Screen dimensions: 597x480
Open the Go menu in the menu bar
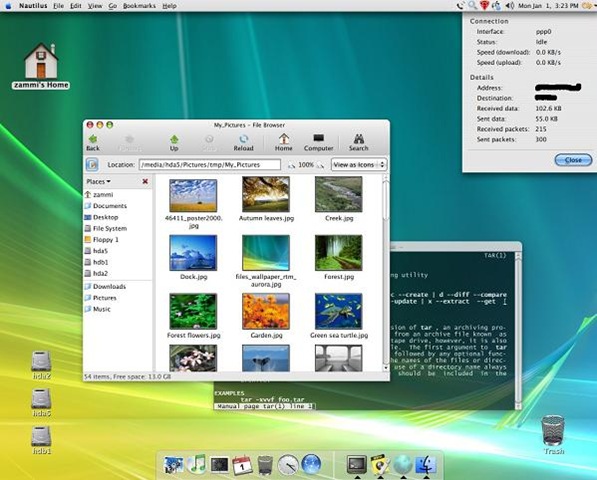point(112,6)
